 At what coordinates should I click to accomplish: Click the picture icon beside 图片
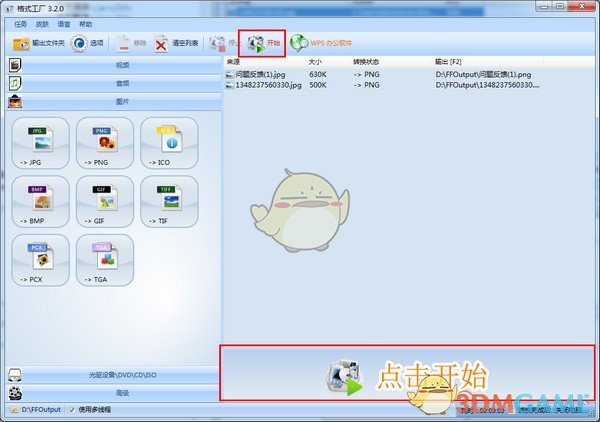pos(15,102)
